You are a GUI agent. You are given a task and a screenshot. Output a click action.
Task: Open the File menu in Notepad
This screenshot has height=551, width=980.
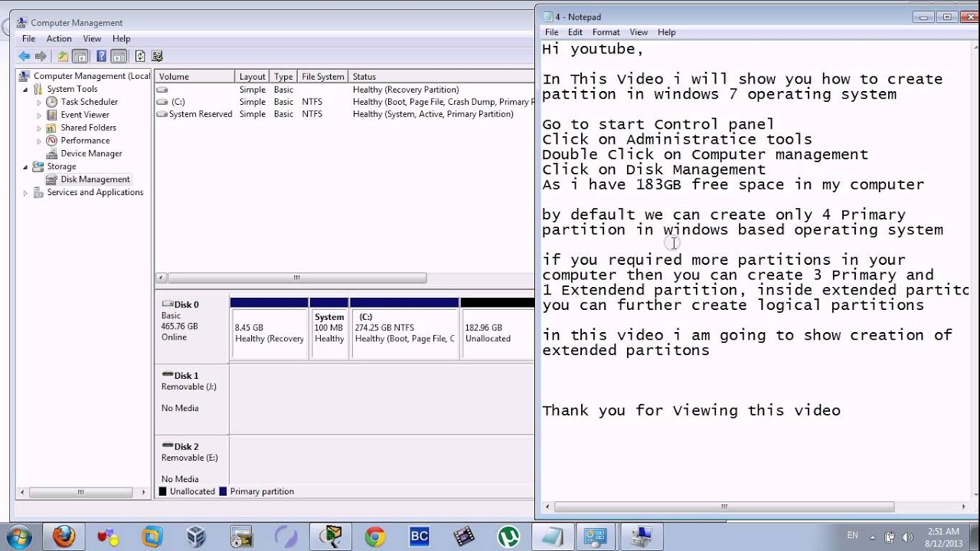[551, 32]
